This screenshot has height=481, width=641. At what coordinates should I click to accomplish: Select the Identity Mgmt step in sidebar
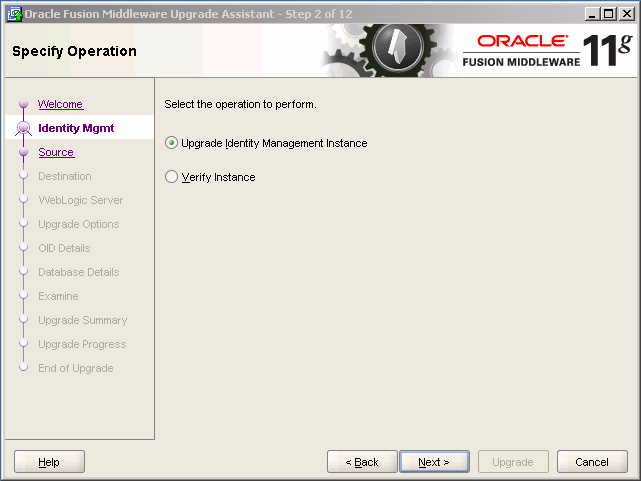click(x=76, y=128)
